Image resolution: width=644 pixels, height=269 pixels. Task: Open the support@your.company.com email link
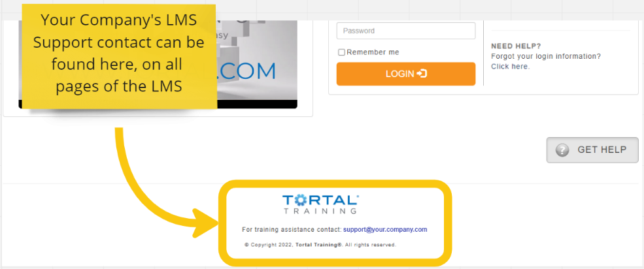[x=385, y=229]
